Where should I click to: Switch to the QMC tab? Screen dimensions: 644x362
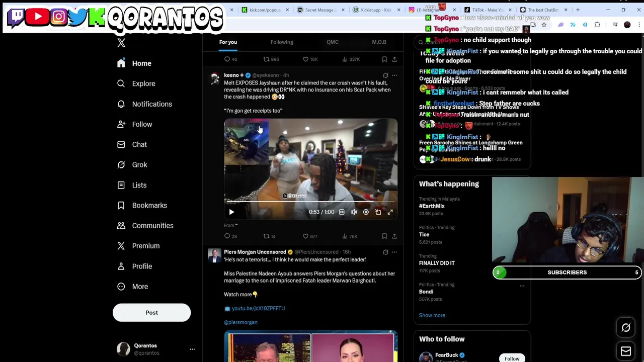(x=333, y=42)
